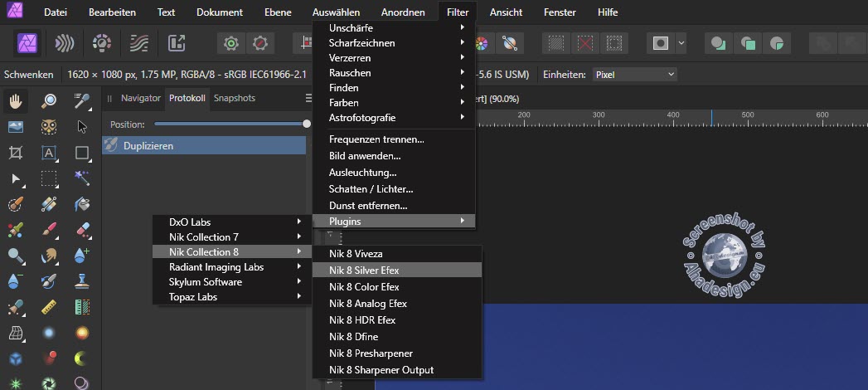
Task: Expand the Verzerren submenu
Action: 394,57
